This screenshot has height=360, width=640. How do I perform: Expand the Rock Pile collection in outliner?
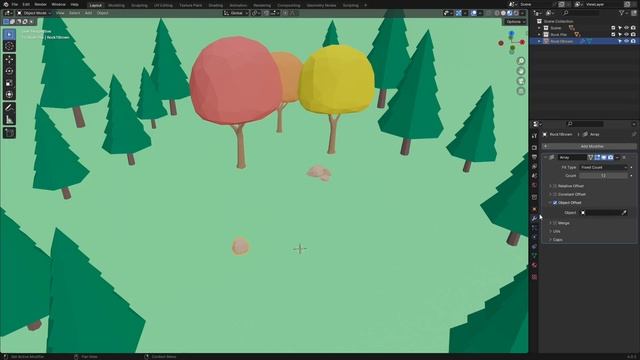[539, 35]
